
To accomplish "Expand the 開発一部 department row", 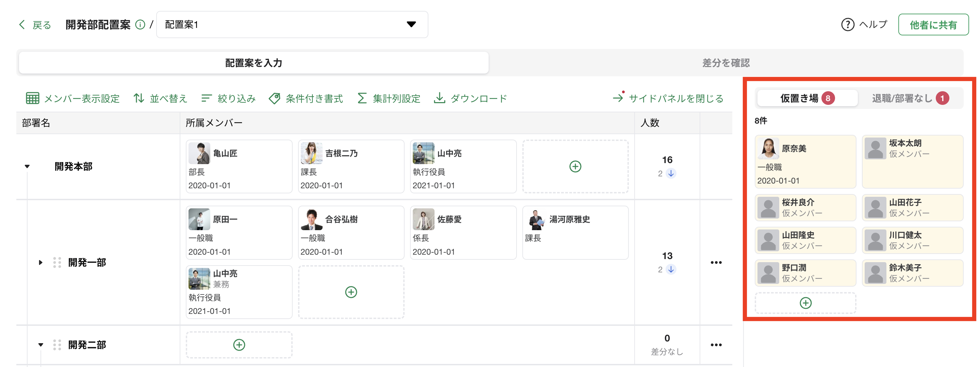I will tap(40, 262).
